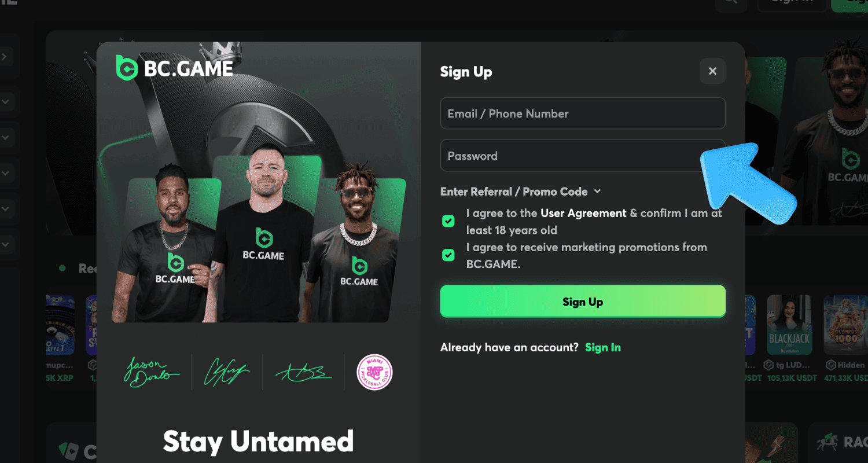Open the User Agreement link
This screenshot has height=463, width=868.
tap(583, 213)
